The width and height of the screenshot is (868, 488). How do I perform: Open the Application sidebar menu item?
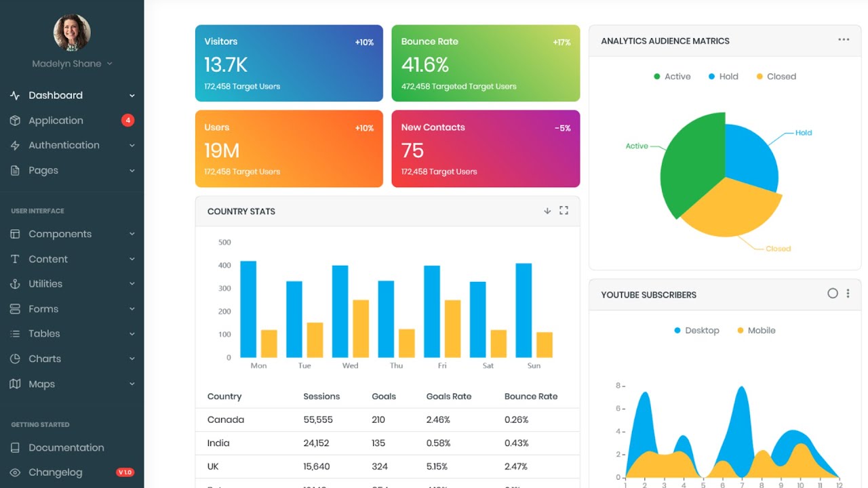(x=72, y=121)
